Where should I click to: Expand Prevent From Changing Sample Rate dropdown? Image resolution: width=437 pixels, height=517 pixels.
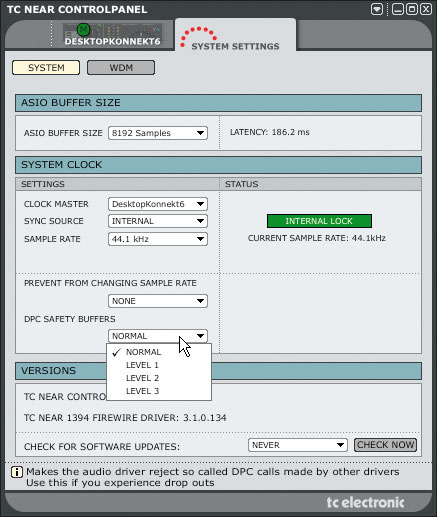click(x=158, y=301)
